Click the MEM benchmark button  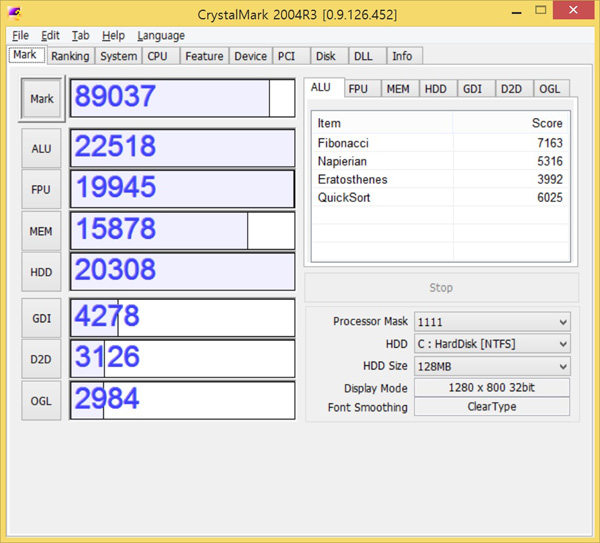point(41,231)
